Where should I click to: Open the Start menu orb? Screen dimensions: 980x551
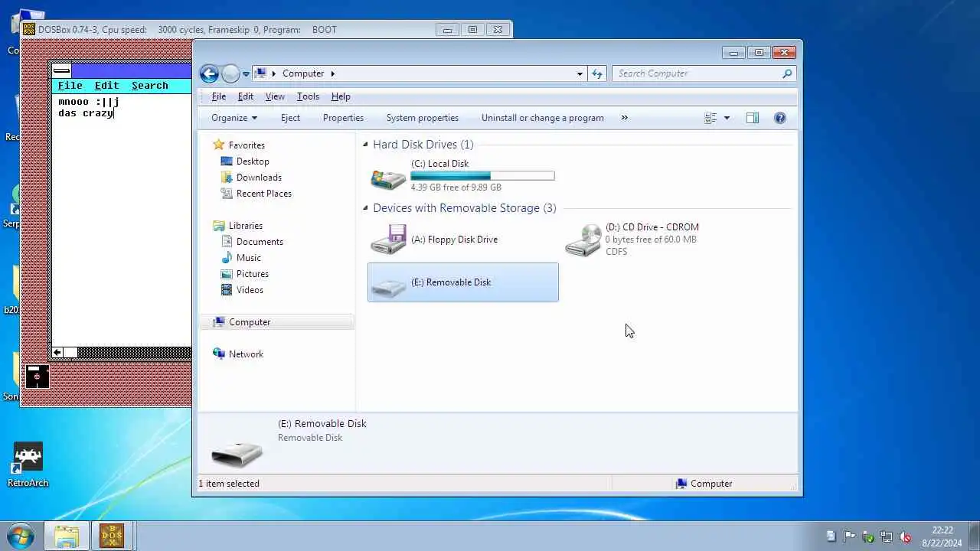tap(21, 535)
